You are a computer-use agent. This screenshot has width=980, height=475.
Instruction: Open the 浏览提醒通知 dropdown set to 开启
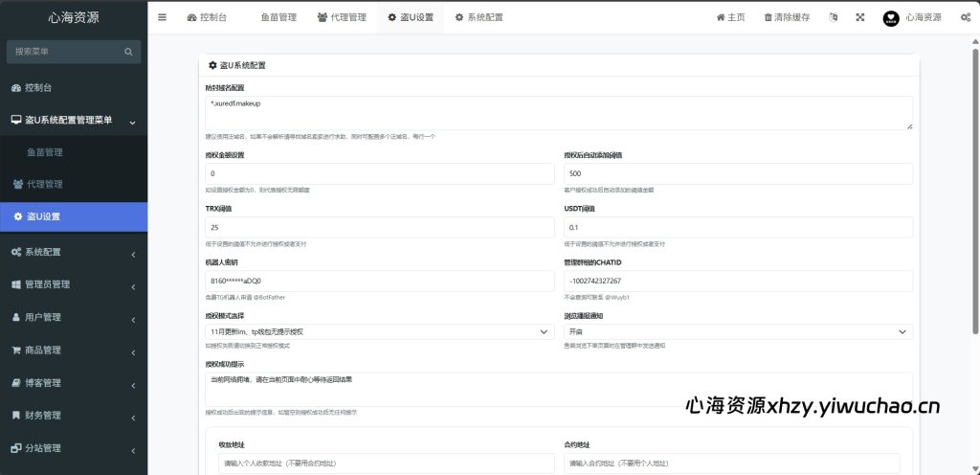click(x=738, y=332)
